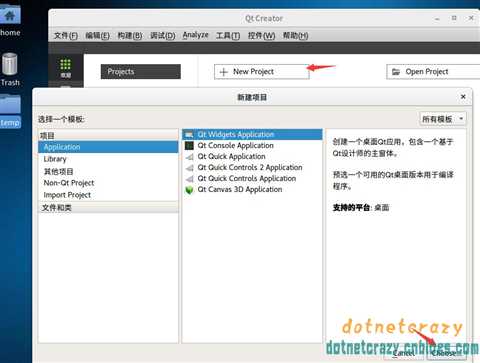Open the 编辑(E) menu

pos(97,35)
